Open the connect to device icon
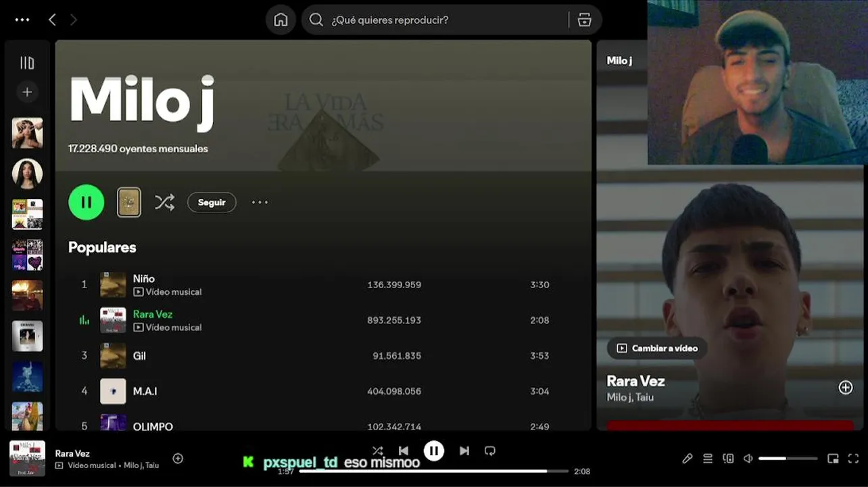868x487 pixels. click(728, 459)
